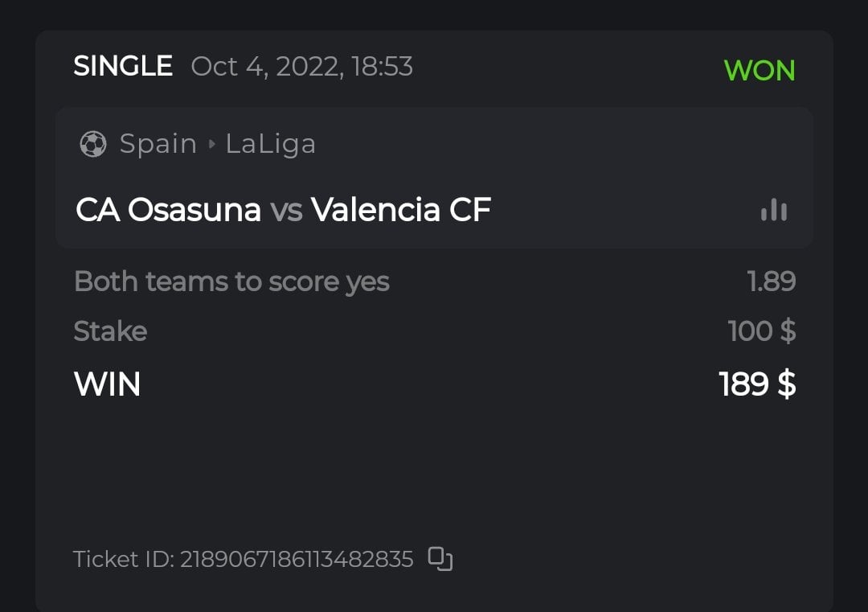Image resolution: width=868 pixels, height=612 pixels.
Task: Tap the green WON status label
Action: pyautogui.click(x=759, y=70)
